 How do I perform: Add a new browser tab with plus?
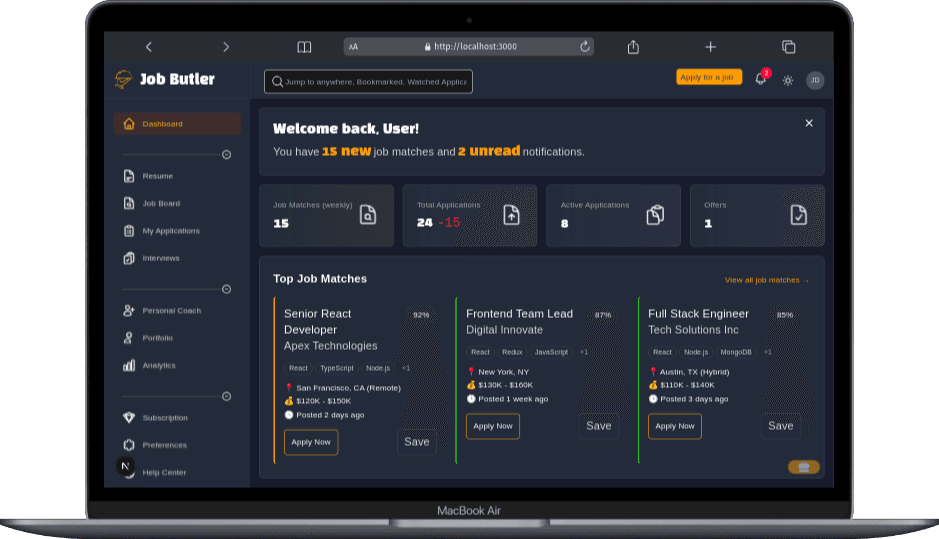pos(710,47)
